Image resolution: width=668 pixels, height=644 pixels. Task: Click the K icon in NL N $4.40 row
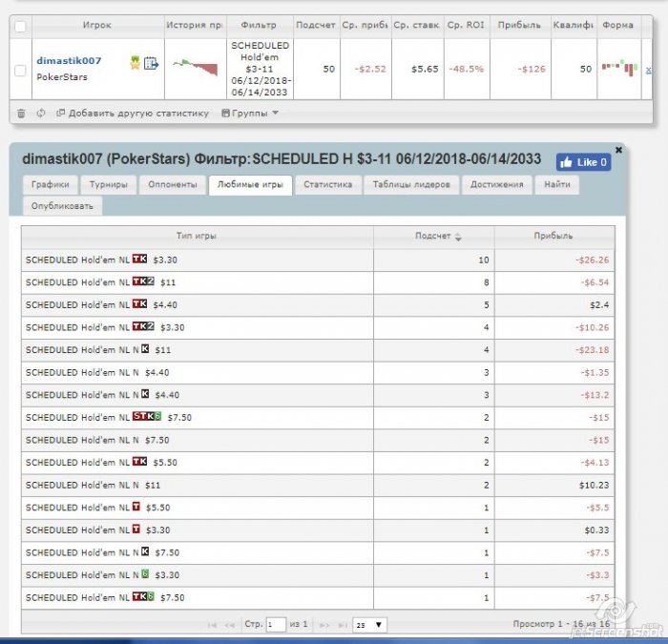pyautogui.click(x=145, y=394)
